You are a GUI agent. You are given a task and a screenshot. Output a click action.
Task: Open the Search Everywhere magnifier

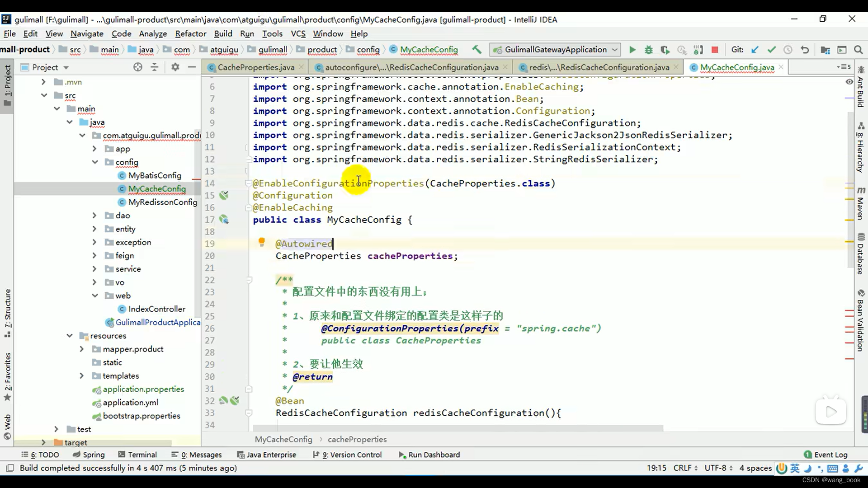[858, 50]
